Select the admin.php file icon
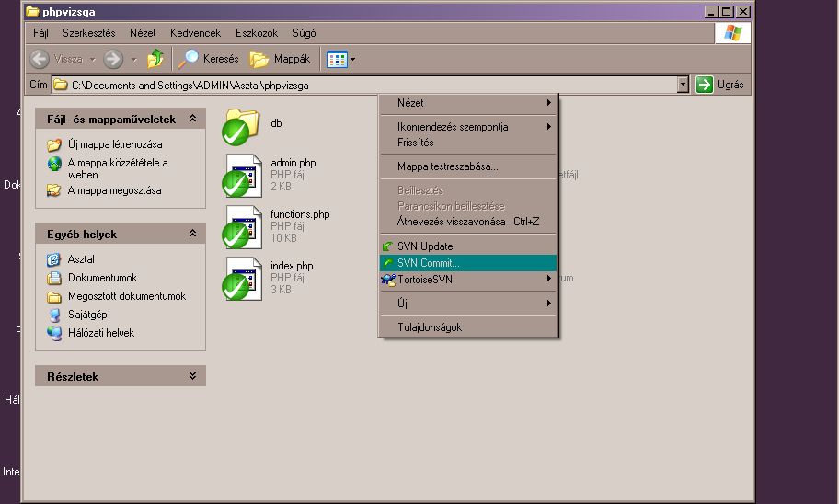Screen dimensions: 839x504 tap(242, 176)
